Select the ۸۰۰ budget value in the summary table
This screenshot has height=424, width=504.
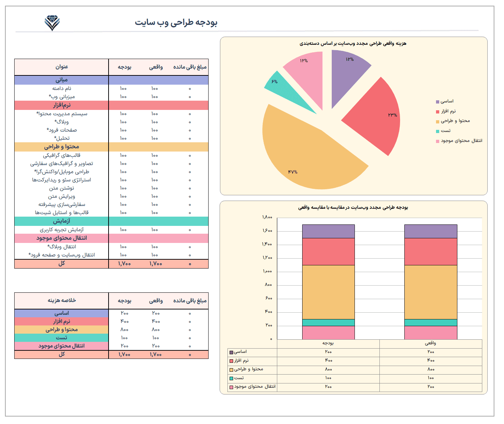tap(124, 329)
